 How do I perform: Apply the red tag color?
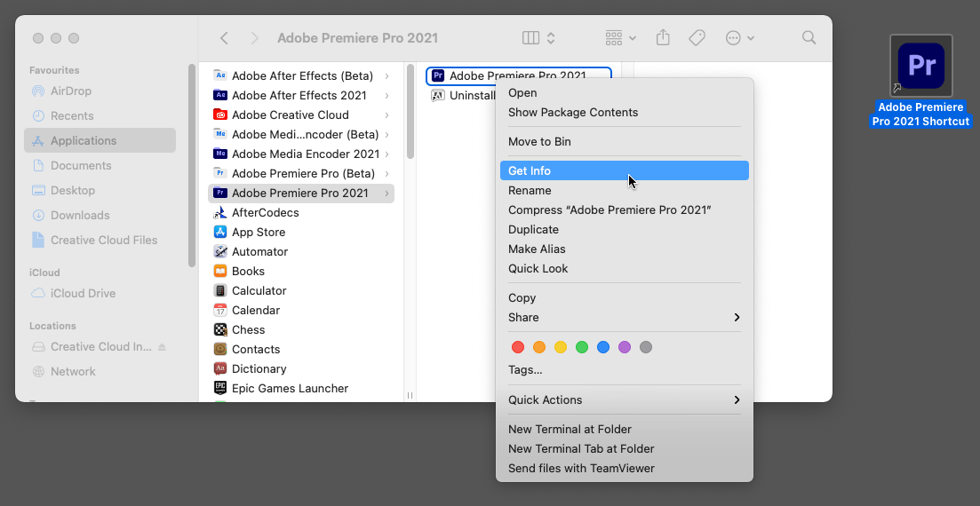(x=518, y=347)
